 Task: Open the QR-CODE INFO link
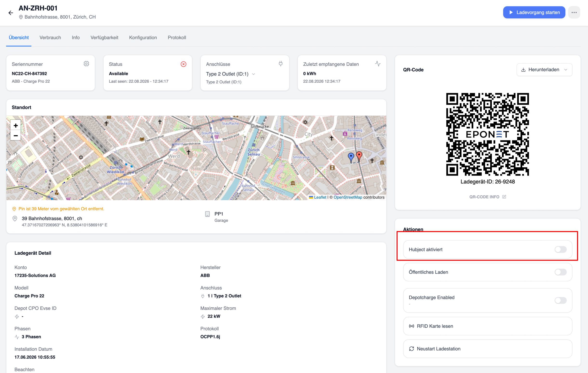(x=488, y=197)
